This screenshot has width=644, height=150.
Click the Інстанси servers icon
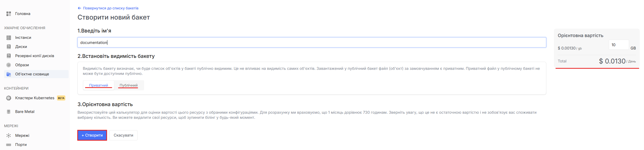tap(9, 38)
